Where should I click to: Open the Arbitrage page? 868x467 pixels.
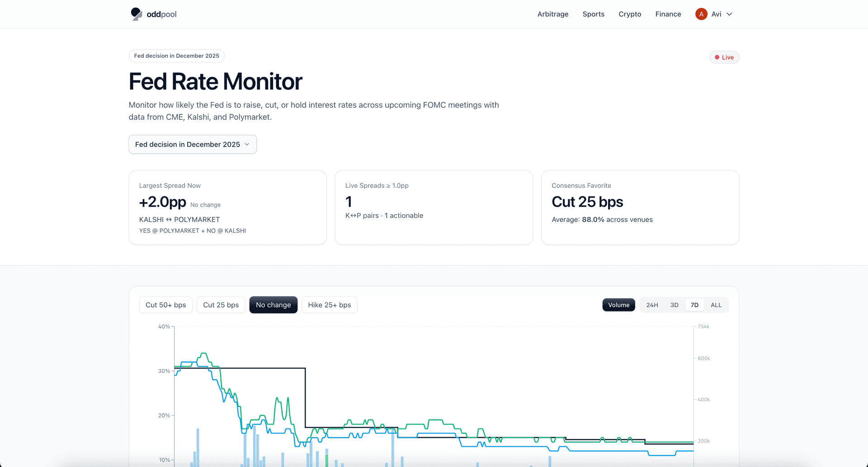click(552, 14)
